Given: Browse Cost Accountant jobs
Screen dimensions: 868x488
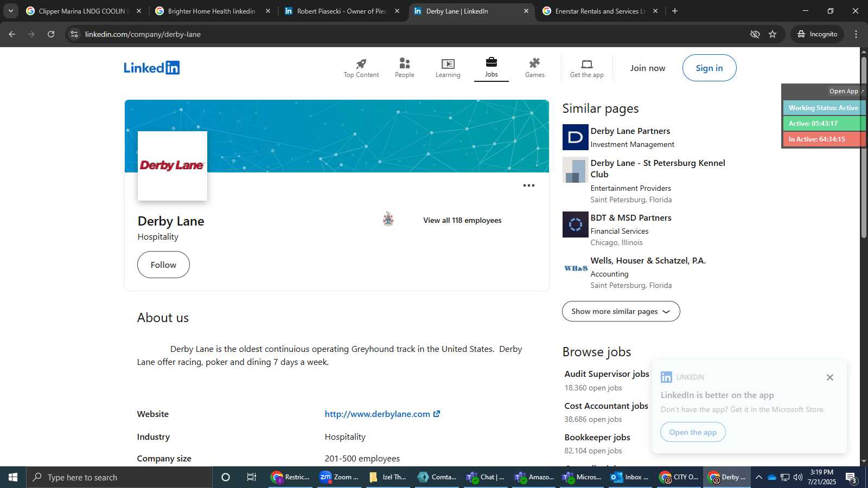Looking at the screenshot, I should (x=606, y=406).
